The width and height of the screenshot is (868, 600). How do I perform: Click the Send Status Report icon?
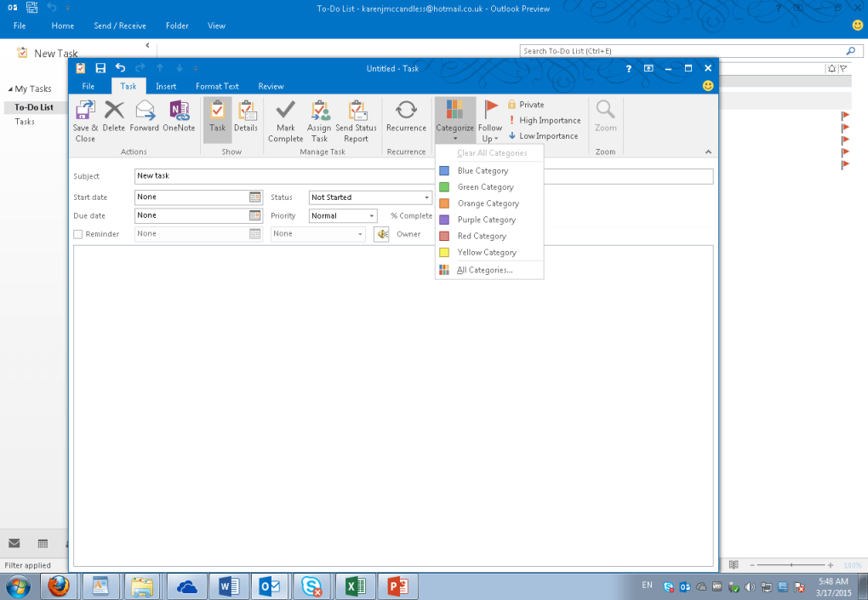point(356,111)
